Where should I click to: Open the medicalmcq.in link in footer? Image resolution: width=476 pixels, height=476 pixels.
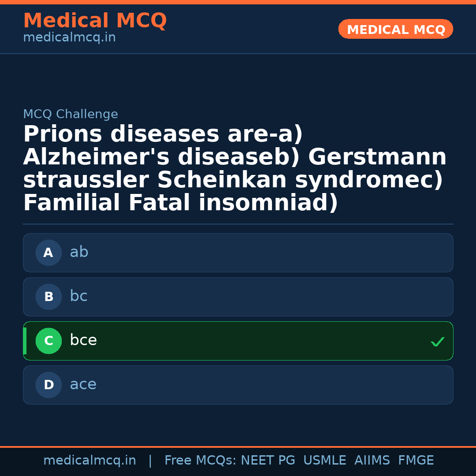pyautogui.click(x=90, y=460)
